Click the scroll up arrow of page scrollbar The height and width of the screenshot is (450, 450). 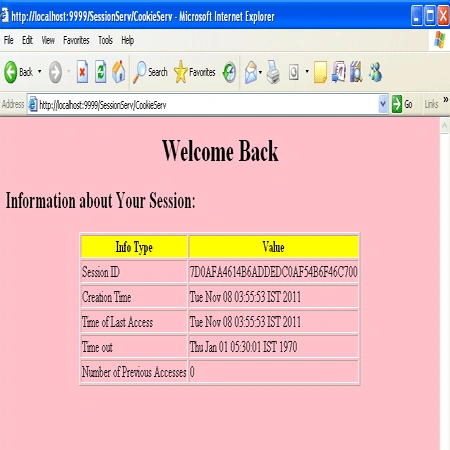tap(445, 126)
